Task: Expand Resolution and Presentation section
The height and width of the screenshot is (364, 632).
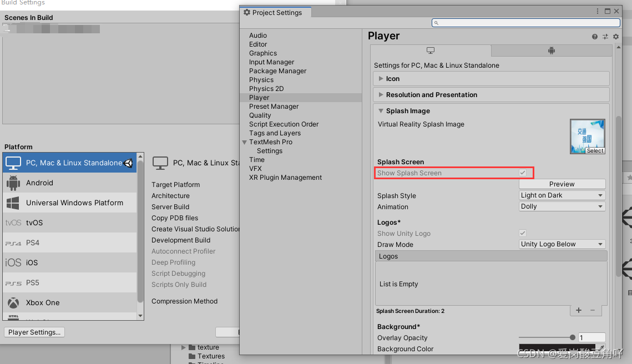Action: point(381,95)
